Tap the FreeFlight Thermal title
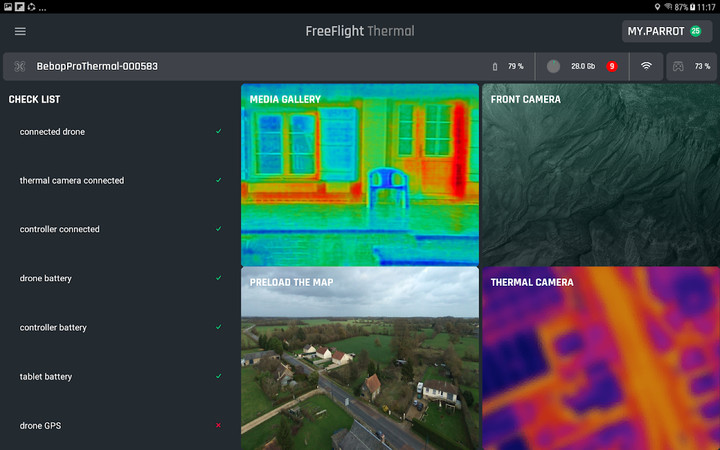Viewport: 720px width, 450px height. point(360,31)
